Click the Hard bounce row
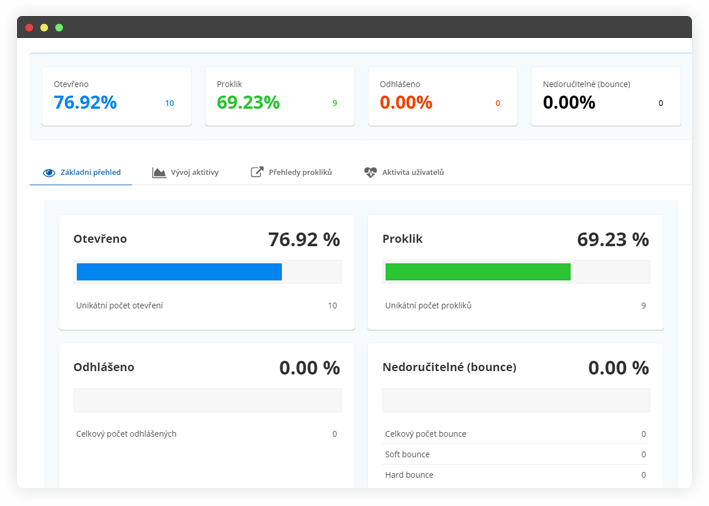 pos(515,475)
